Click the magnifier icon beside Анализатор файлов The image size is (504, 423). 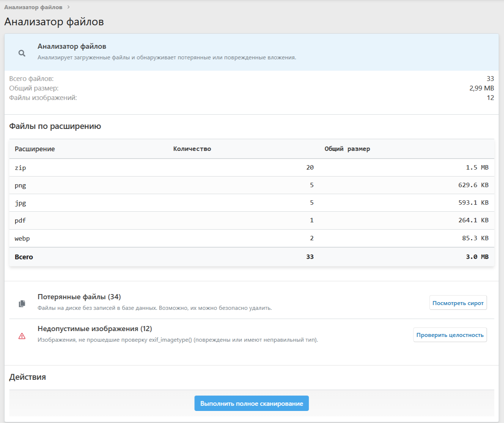click(22, 53)
